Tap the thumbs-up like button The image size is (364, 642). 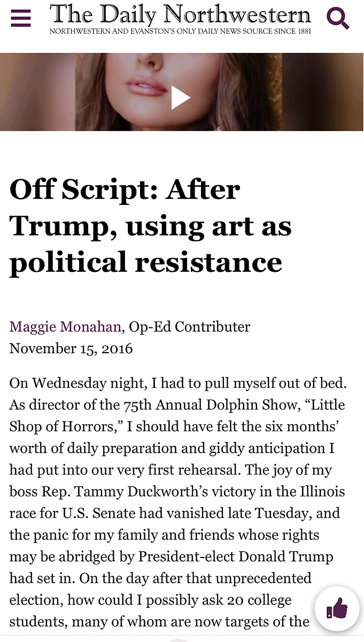point(337,608)
